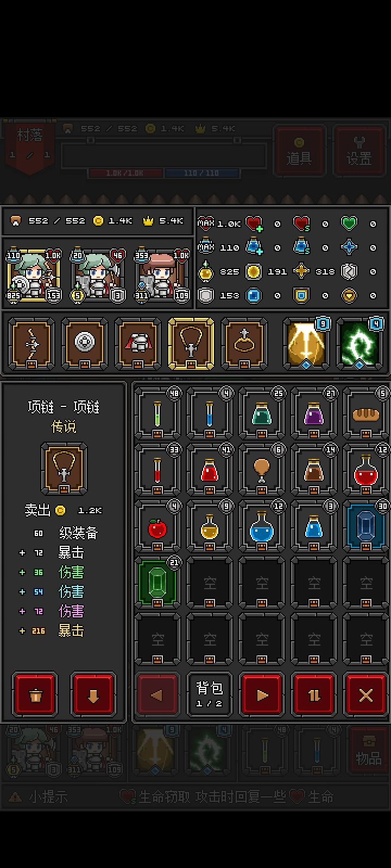Select the round shield equipment slot

point(85,344)
